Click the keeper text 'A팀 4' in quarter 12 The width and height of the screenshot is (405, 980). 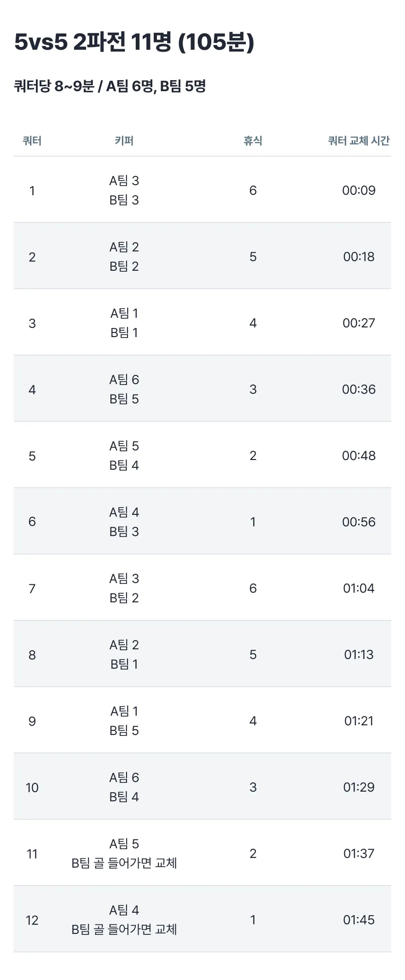124,910
